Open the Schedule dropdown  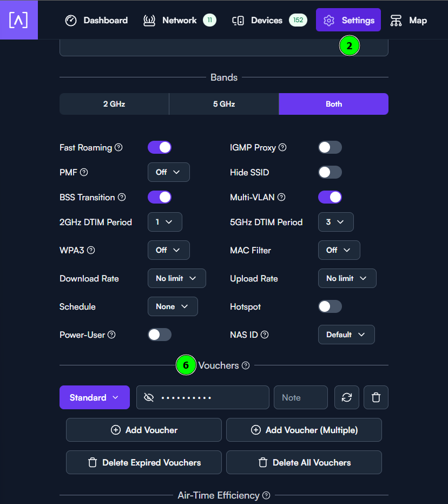point(172,306)
